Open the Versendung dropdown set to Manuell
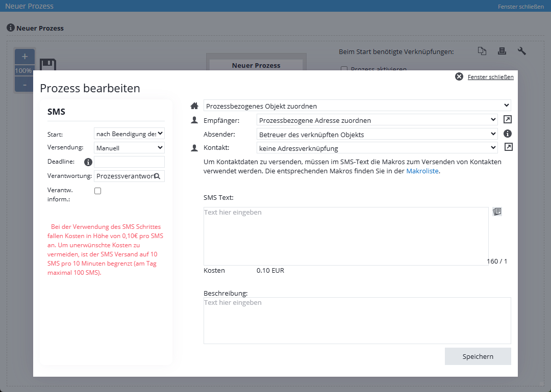The height and width of the screenshot is (392, 551). tap(129, 148)
